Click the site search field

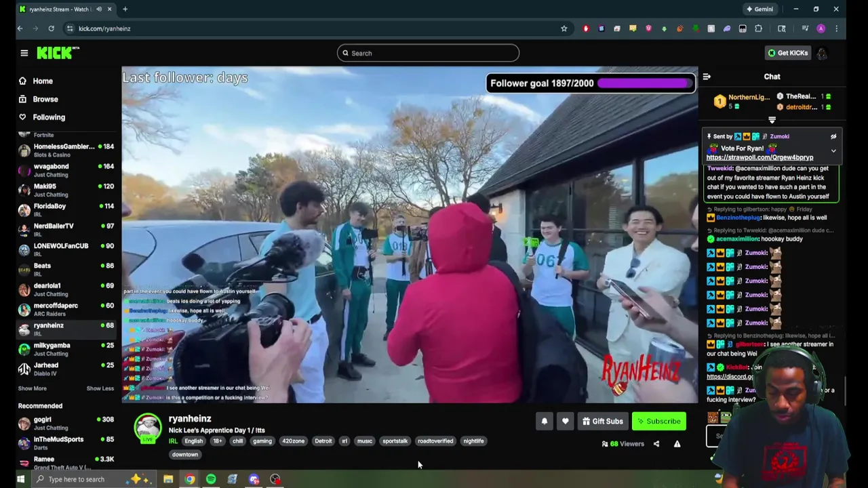(428, 53)
